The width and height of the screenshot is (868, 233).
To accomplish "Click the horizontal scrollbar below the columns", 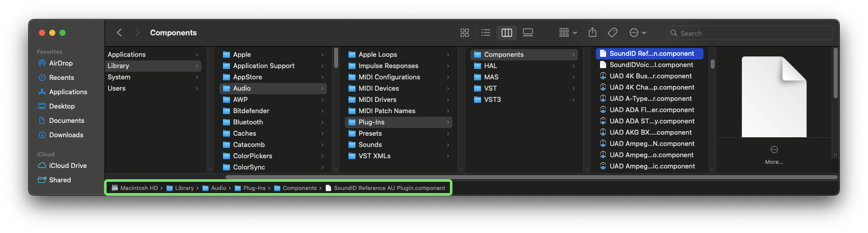I will [x=531, y=177].
